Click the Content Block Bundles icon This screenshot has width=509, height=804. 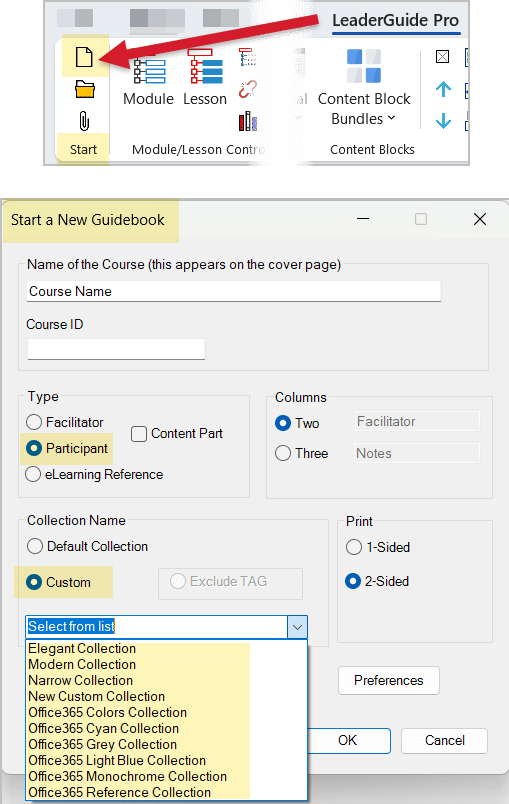(x=364, y=66)
